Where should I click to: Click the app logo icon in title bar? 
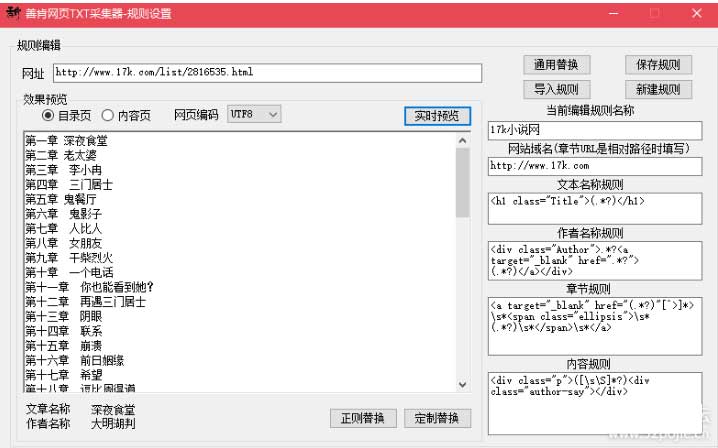(13, 13)
